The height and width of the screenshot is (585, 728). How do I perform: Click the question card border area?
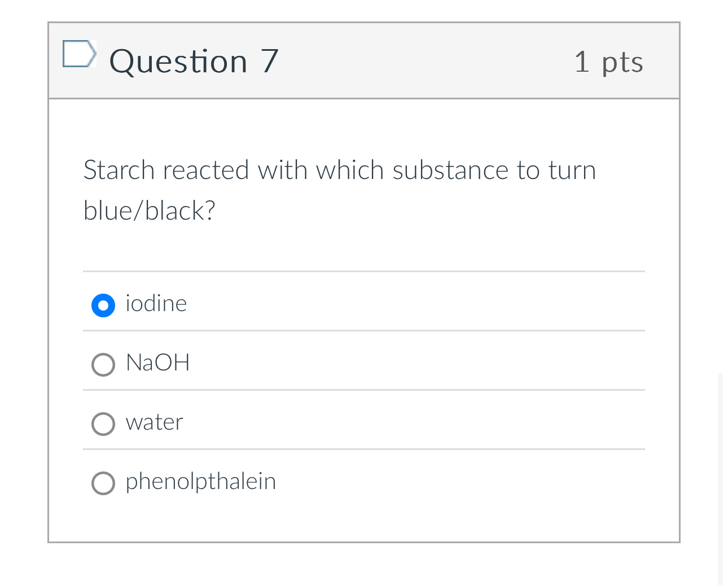(49, 282)
